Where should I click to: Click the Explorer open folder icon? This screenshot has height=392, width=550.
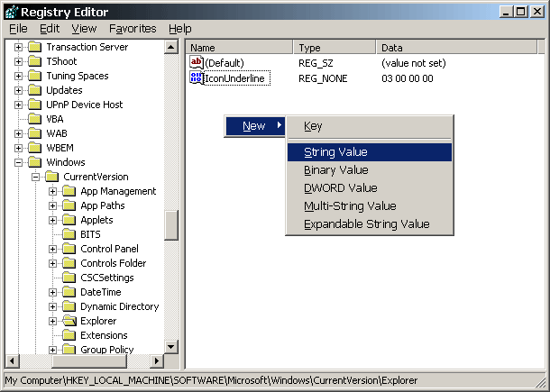[x=69, y=321]
